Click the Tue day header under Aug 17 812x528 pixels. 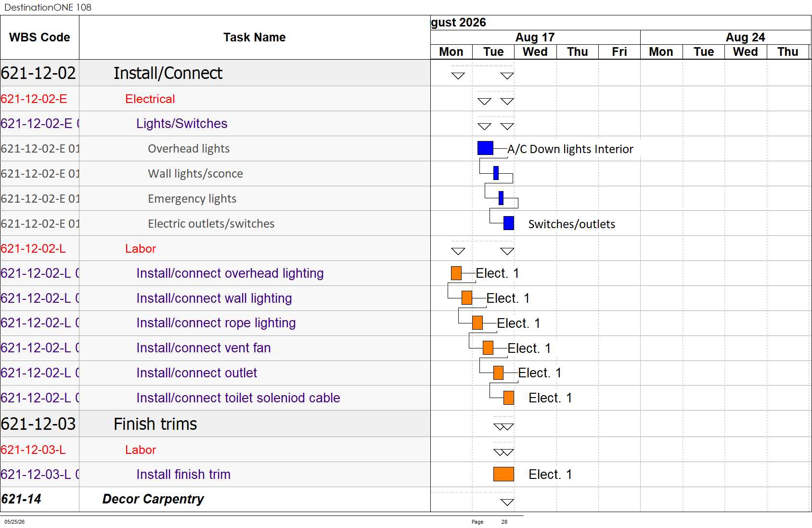click(x=493, y=52)
